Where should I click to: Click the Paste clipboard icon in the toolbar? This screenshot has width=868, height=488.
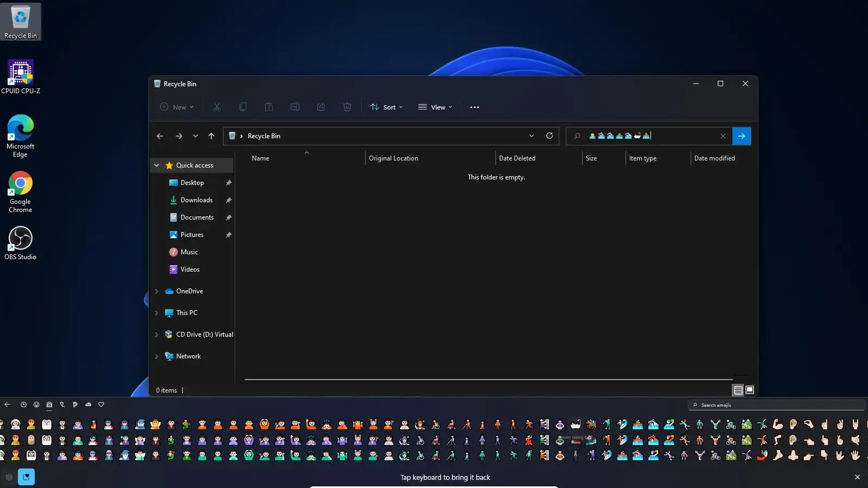tap(269, 107)
